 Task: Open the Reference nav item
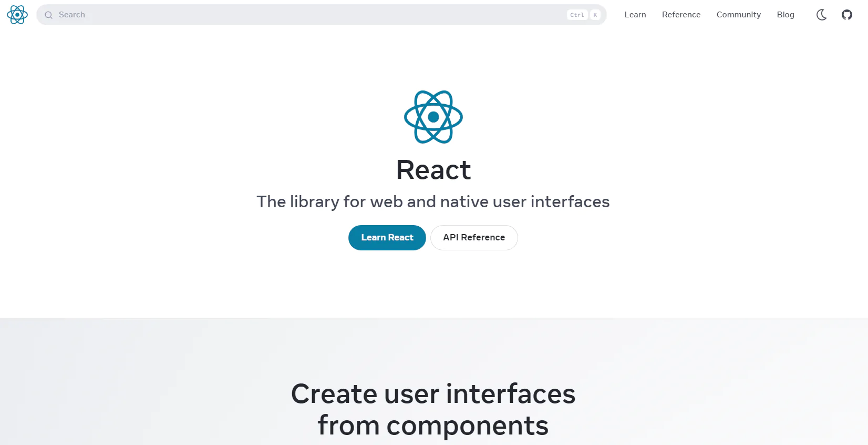[681, 15]
